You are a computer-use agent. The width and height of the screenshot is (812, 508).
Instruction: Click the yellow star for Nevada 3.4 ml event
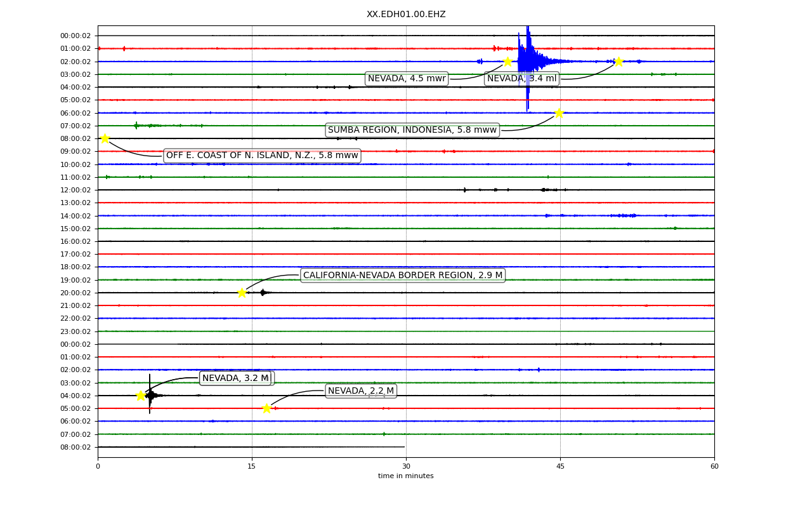click(619, 62)
